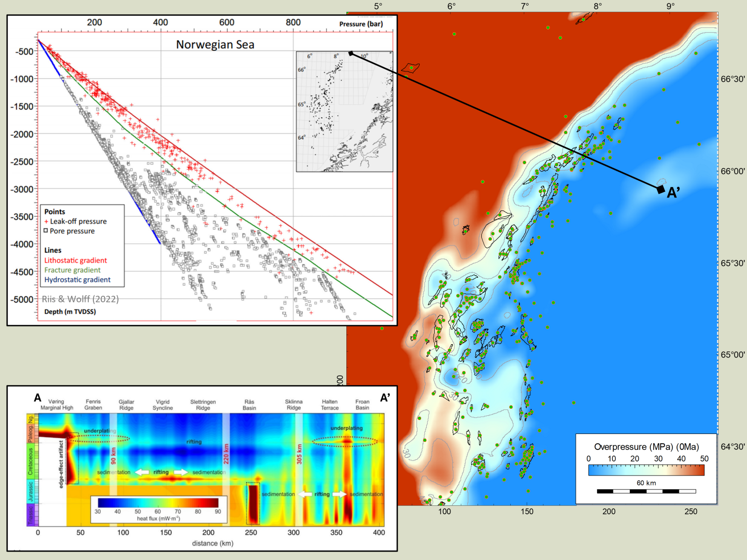The image size is (747, 560).
Task: Click the Riis & Wolff (2022) citation
Action: tap(80, 299)
